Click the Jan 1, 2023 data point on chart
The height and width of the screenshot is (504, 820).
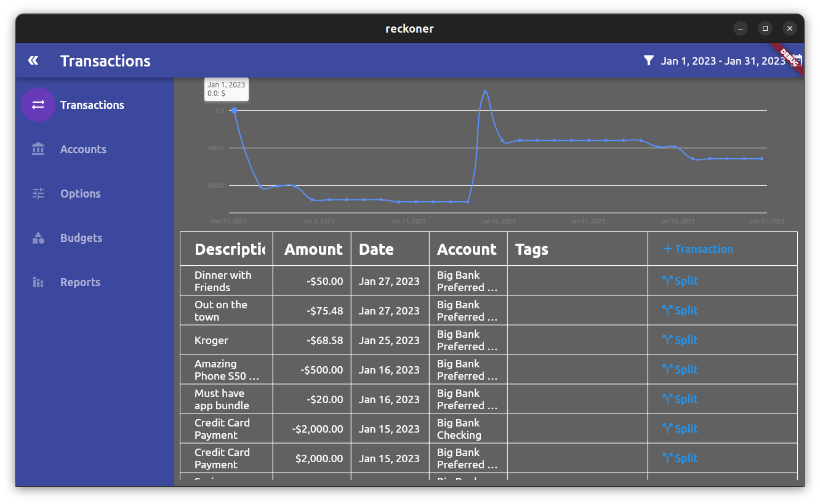(235, 111)
